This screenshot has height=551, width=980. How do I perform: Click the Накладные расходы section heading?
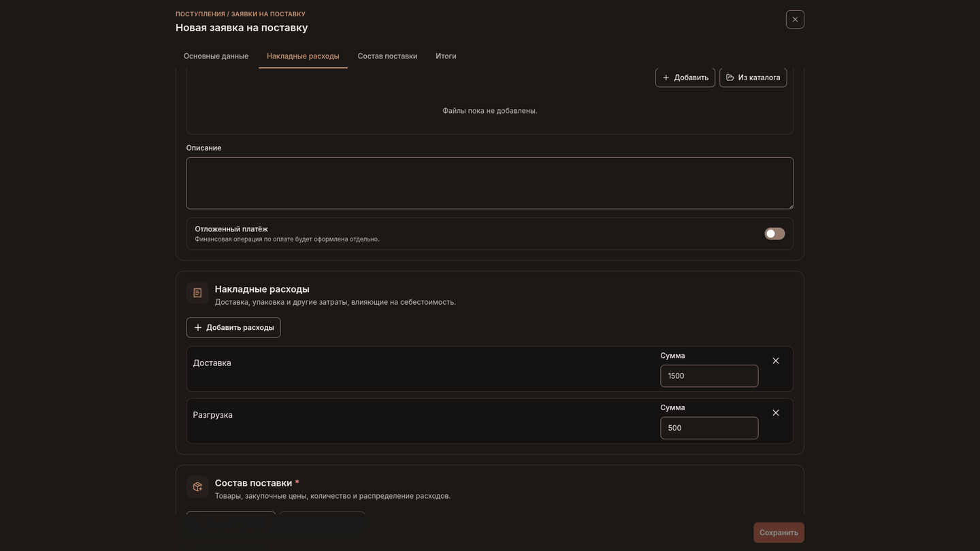[262, 289]
